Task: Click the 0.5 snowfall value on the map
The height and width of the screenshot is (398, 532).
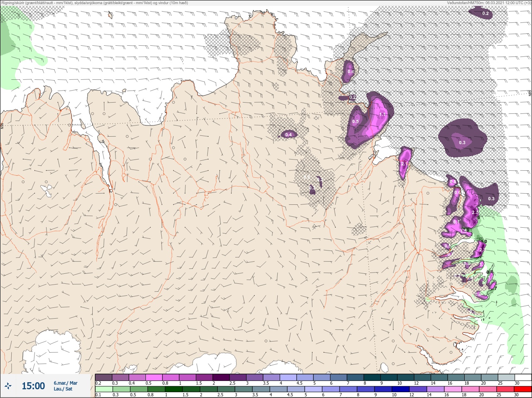Action: [355, 121]
